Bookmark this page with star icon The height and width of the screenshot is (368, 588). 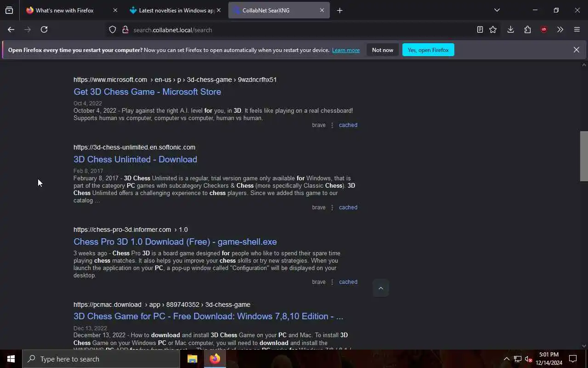click(x=493, y=29)
